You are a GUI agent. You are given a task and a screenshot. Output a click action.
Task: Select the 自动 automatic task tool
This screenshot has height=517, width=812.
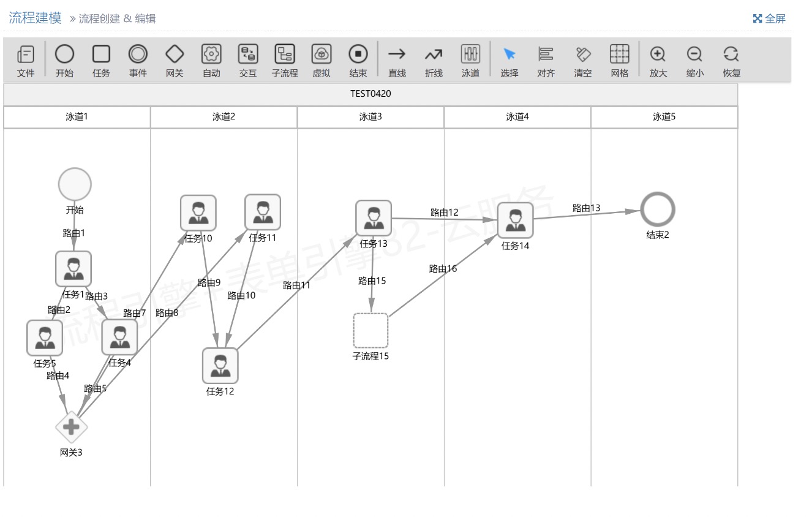click(211, 61)
